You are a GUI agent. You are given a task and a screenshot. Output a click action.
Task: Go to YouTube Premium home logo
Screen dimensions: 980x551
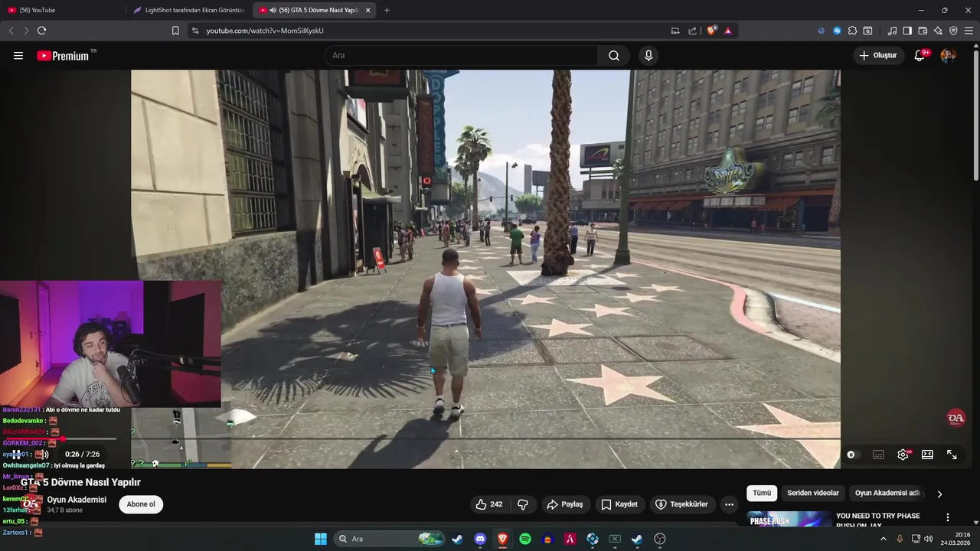coord(63,56)
